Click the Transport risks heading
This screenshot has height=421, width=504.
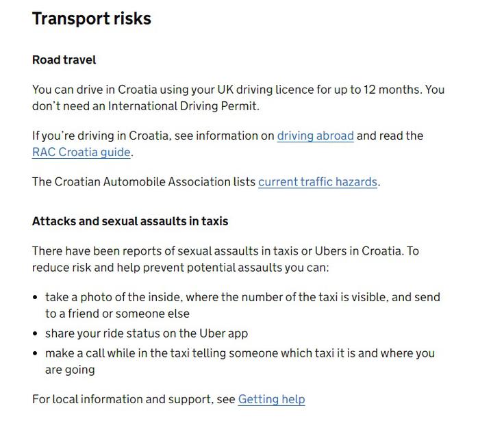pos(92,18)
